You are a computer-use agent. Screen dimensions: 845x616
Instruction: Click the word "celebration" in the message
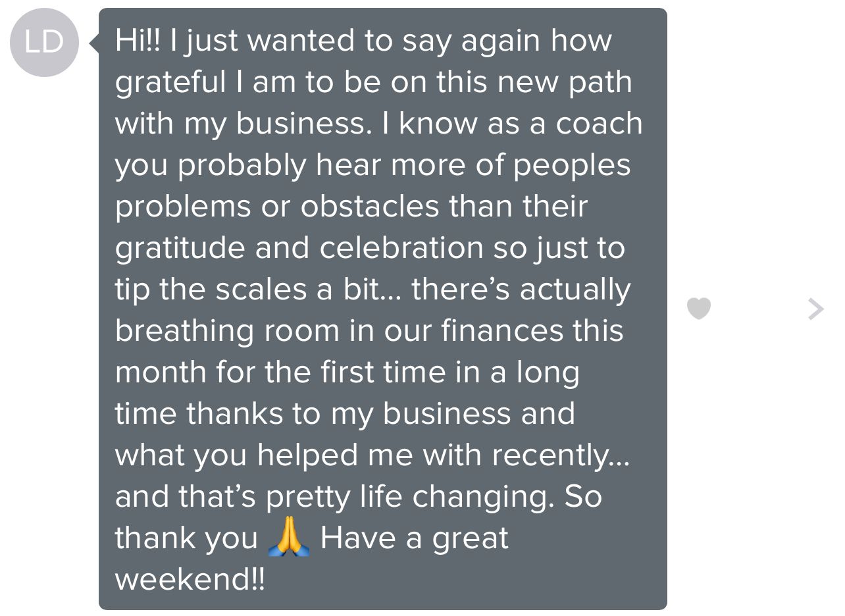point(402,249)
